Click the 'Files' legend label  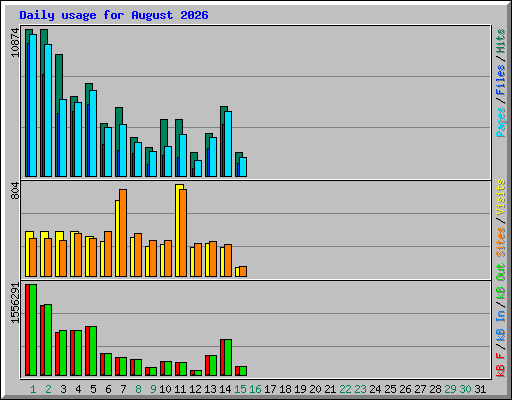(x=501, y=80)
